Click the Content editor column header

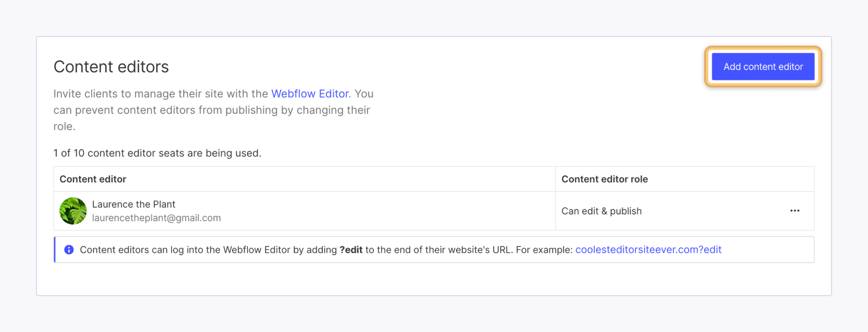(304, 179)
